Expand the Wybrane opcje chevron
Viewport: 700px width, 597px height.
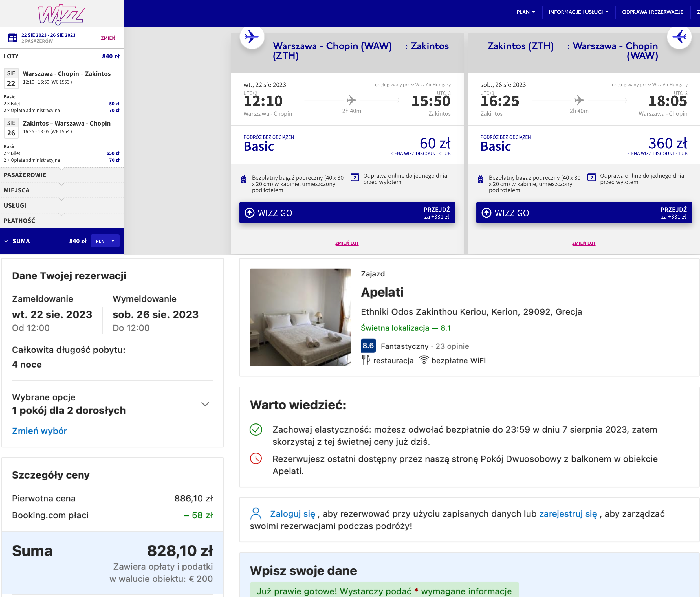(x=205, y=404)
